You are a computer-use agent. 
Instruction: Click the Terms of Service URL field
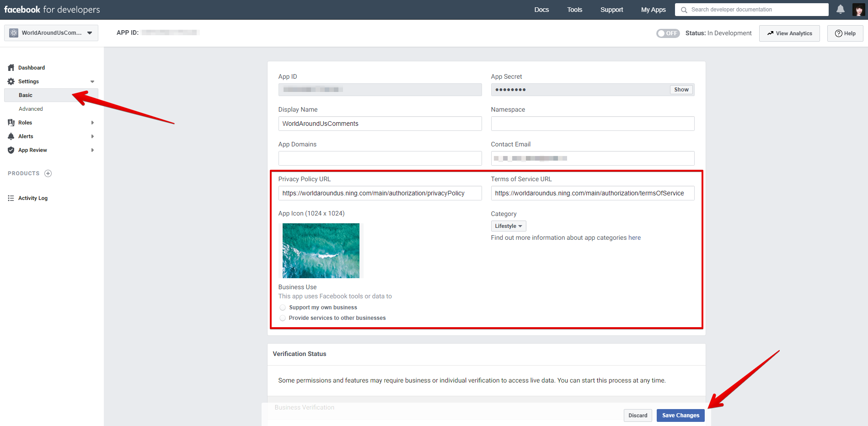[x=593, y=193]
